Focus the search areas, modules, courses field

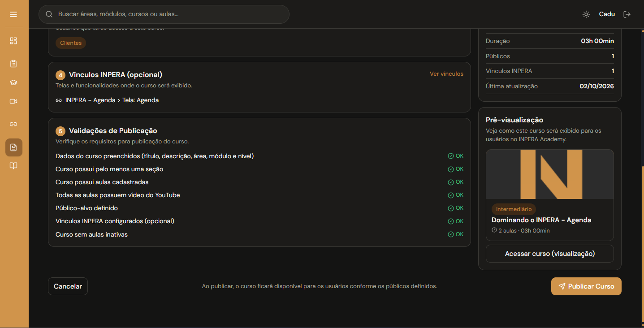click(164, 14)
